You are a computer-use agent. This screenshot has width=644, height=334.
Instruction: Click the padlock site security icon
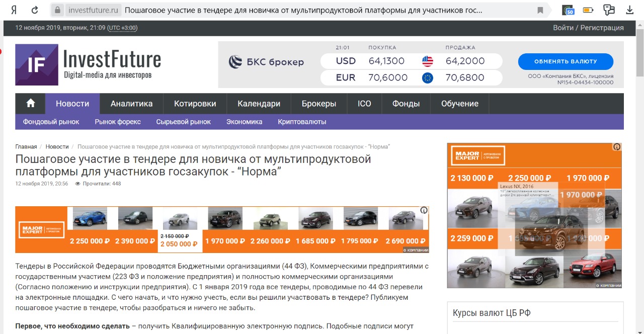click(57, 10)
